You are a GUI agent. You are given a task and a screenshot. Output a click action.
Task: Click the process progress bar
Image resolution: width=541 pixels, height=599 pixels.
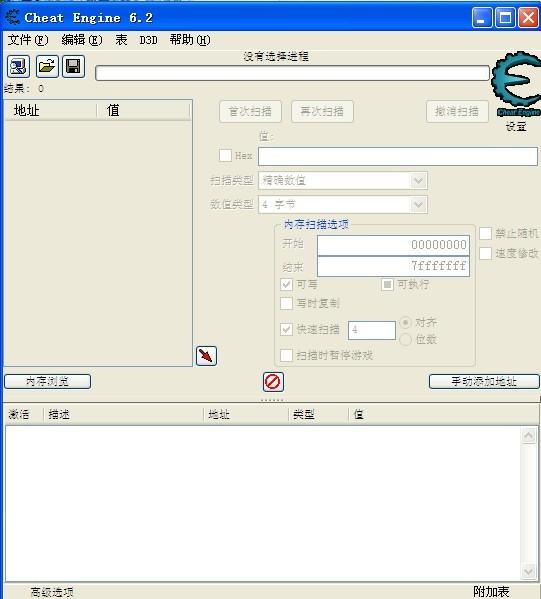click(292, 73)
